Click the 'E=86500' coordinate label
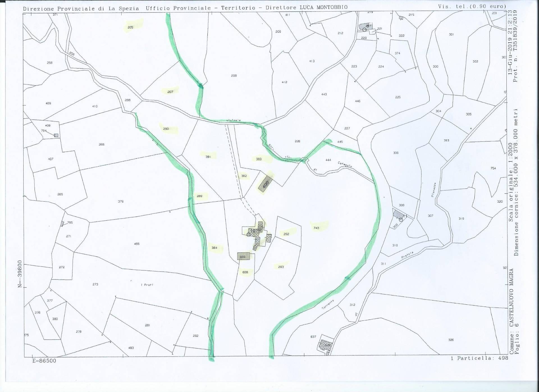The height and width of the screenshot is (392, 539). [44, 361]
